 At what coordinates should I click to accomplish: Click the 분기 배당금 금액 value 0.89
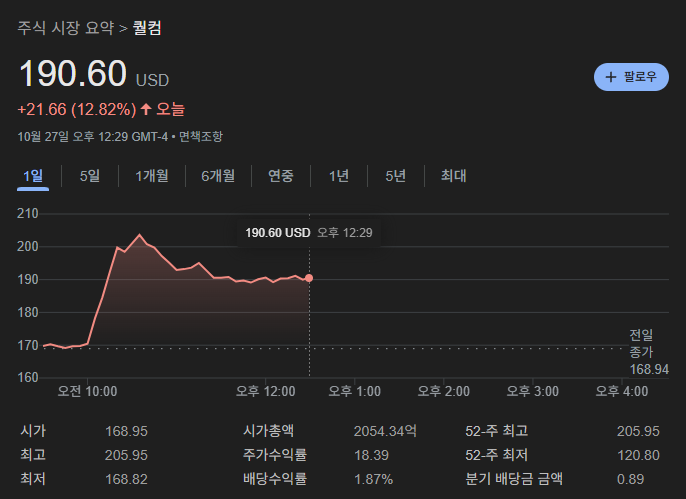630,479
